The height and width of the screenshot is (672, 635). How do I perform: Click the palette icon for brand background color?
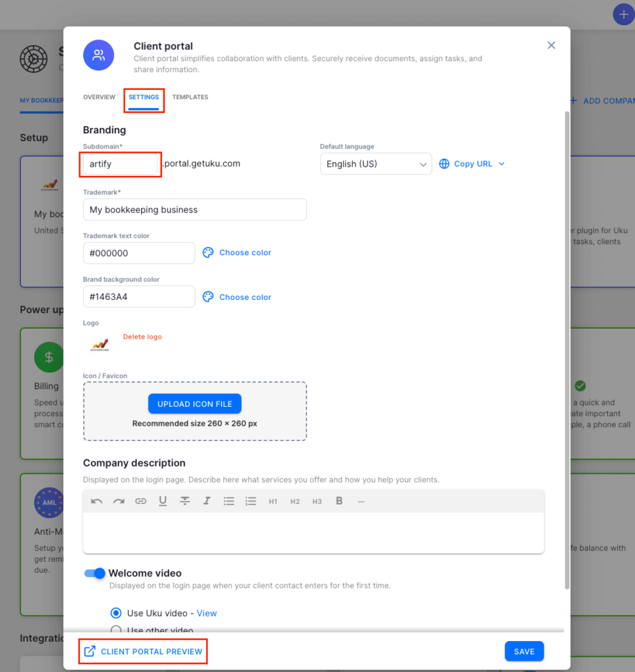pos(208,297)
